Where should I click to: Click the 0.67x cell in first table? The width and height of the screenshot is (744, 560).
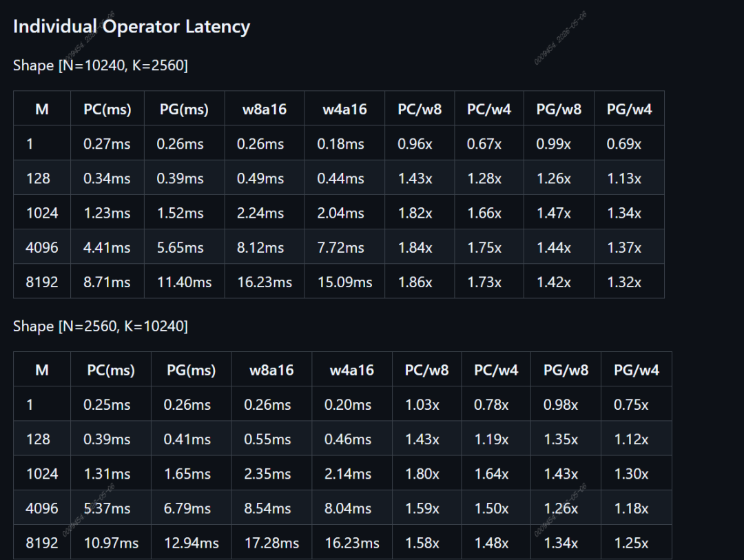pos(489,143)
